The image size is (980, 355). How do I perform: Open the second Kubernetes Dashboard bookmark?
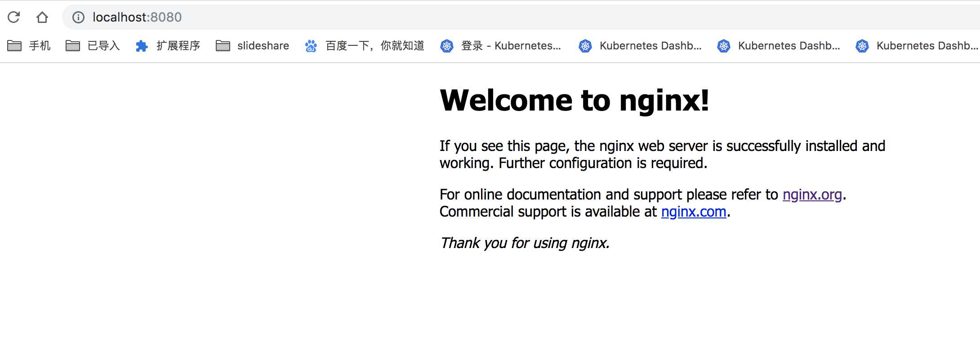pos(640,46)
